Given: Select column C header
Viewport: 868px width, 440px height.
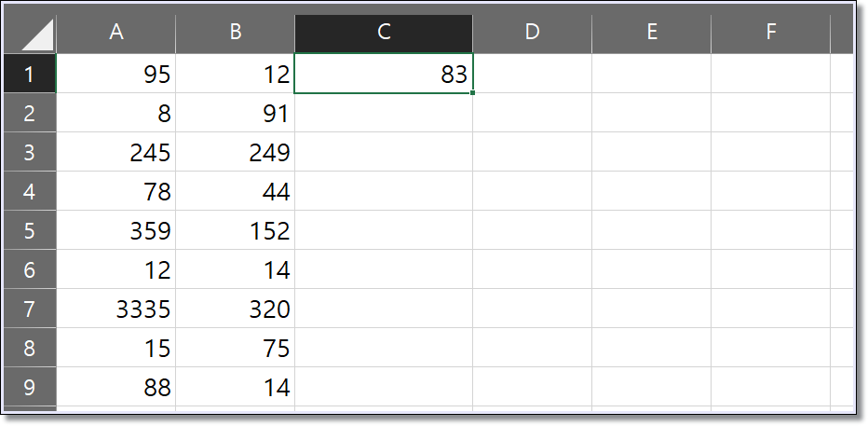Looking at the screenshot, I should 384,34.
